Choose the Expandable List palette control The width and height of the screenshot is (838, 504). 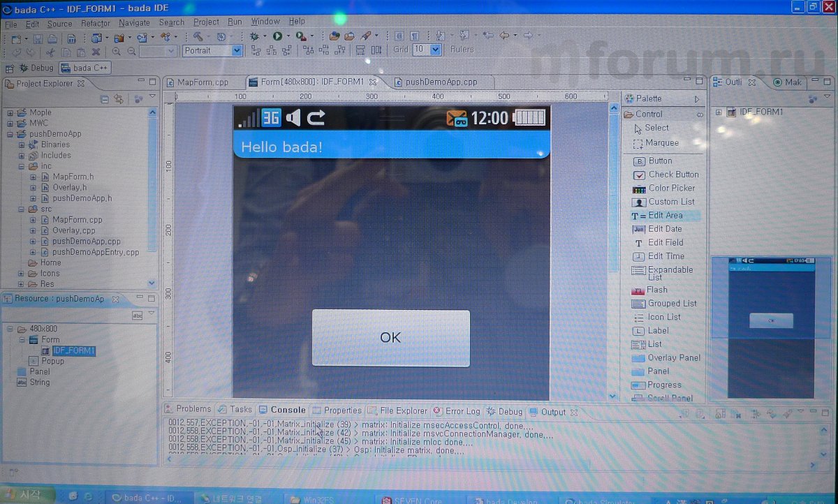tap(662, 273)
